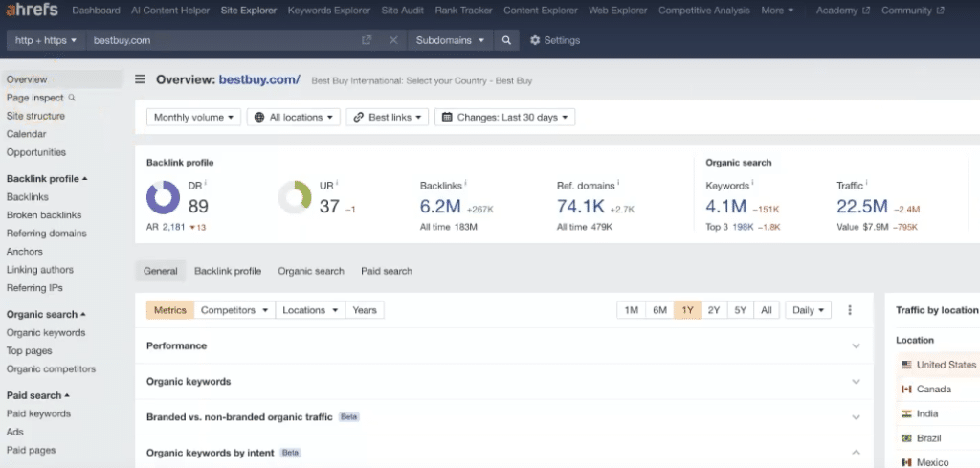The image size is (980, 468).
Task: Select the 2Y time range
Action: (714, 310)
